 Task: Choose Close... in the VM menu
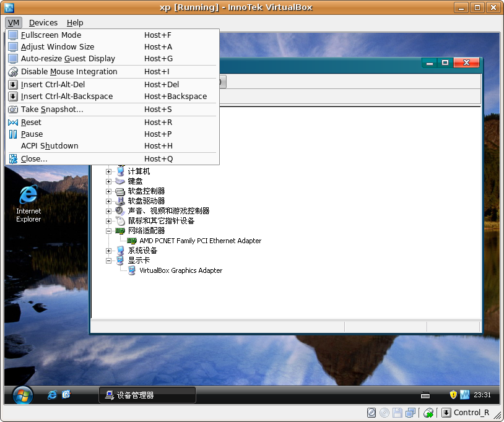pyautogui.click(x=112, y=159)
